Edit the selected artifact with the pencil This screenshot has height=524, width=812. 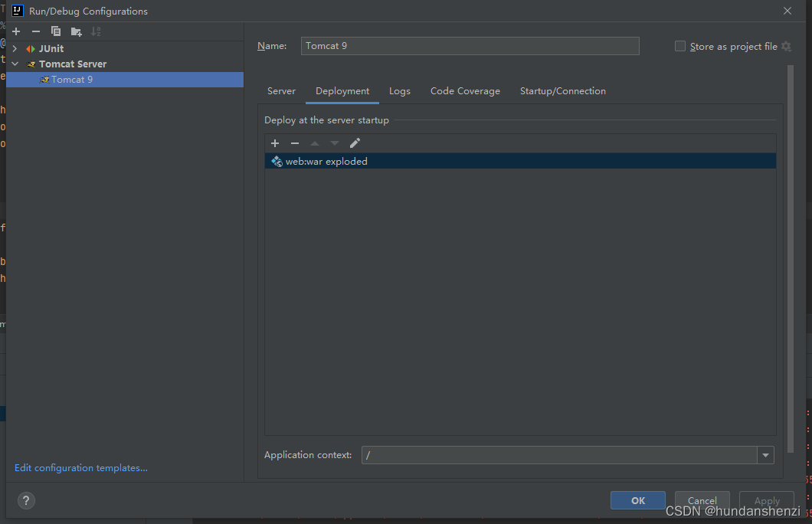point(355,143)
